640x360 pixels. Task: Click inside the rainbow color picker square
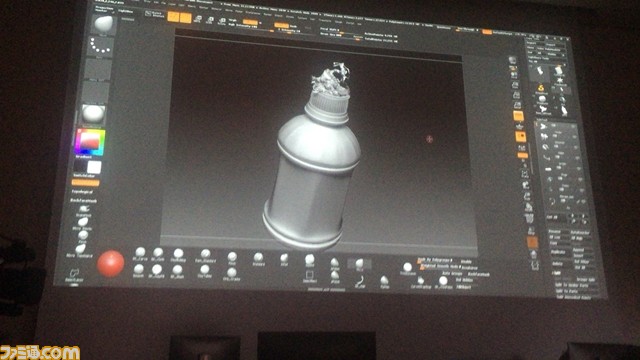(90, 142)
